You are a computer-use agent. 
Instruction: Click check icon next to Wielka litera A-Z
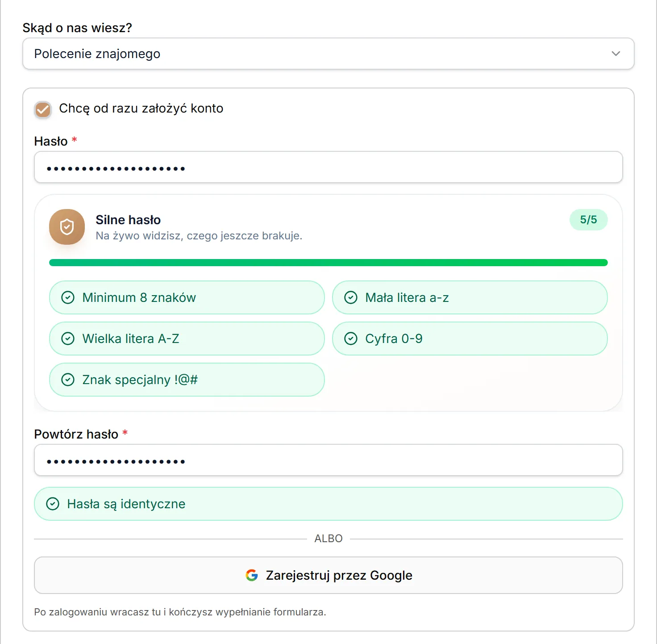(68, 339)
